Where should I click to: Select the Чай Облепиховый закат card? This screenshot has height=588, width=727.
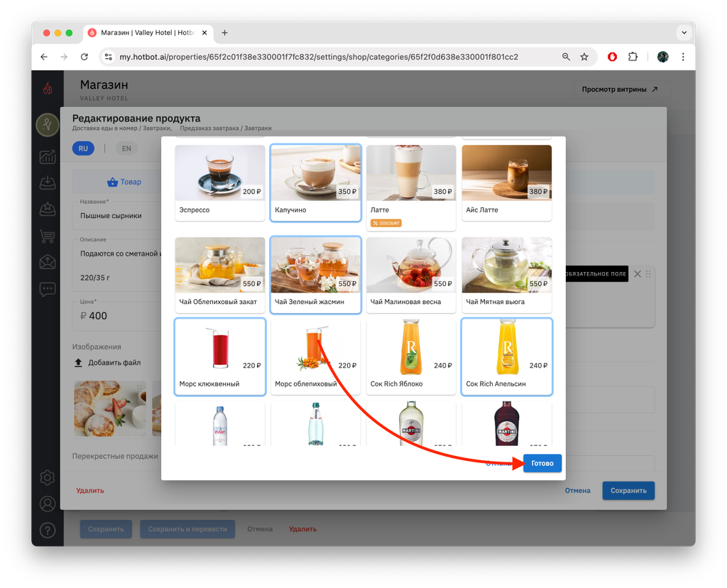(x=220, y=275)
